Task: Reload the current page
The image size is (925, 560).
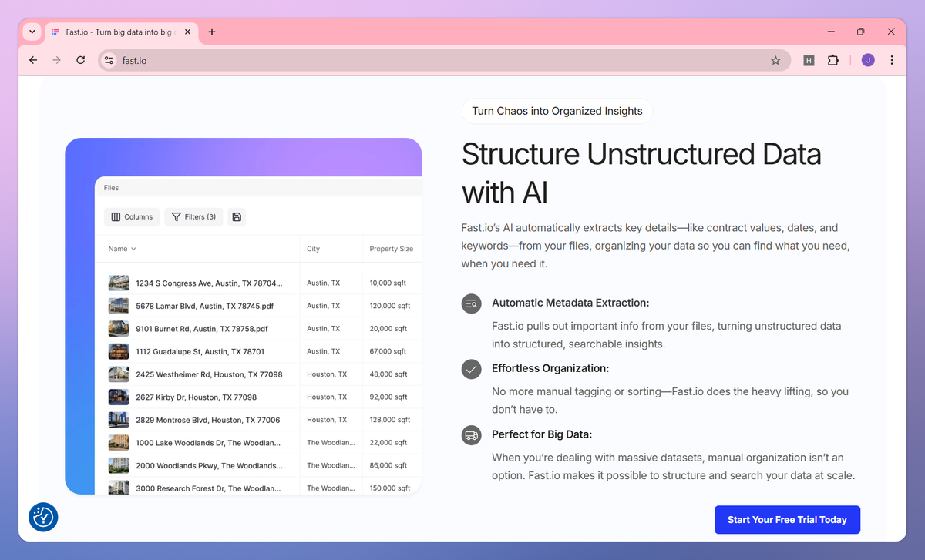Action: point(80,60)
